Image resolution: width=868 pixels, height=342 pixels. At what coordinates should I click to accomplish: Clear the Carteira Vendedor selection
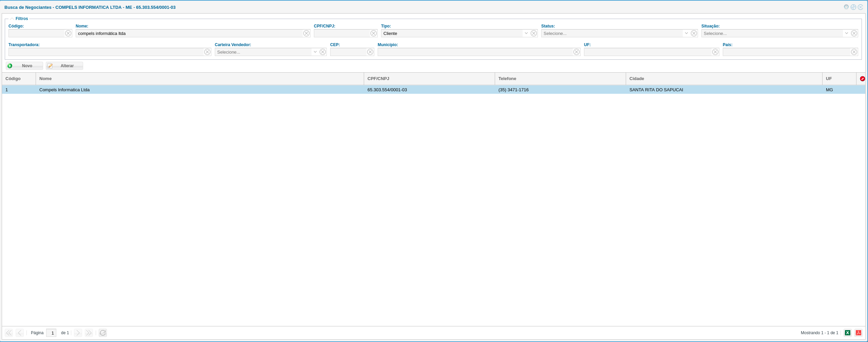click(x=323, y=52)
